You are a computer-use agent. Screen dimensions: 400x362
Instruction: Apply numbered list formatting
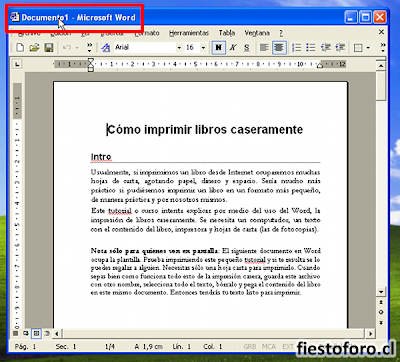[296, 48]
